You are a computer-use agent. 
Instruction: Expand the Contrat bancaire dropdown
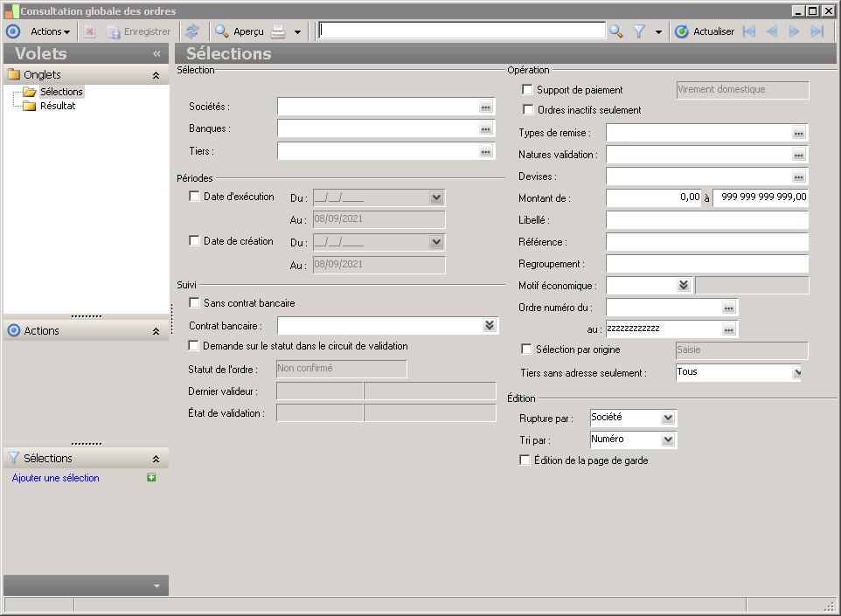click(x=490, y=326)
